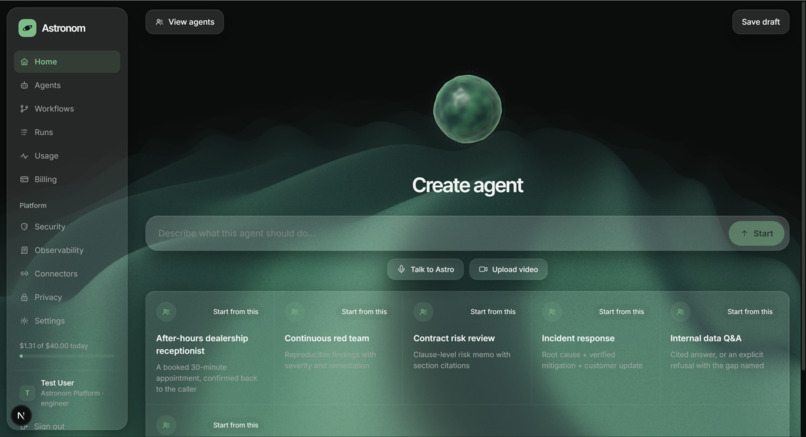Viewport: 806px width, 437px height.
Task: Click the Agents robot icon in sidebar
Action: 24,85
